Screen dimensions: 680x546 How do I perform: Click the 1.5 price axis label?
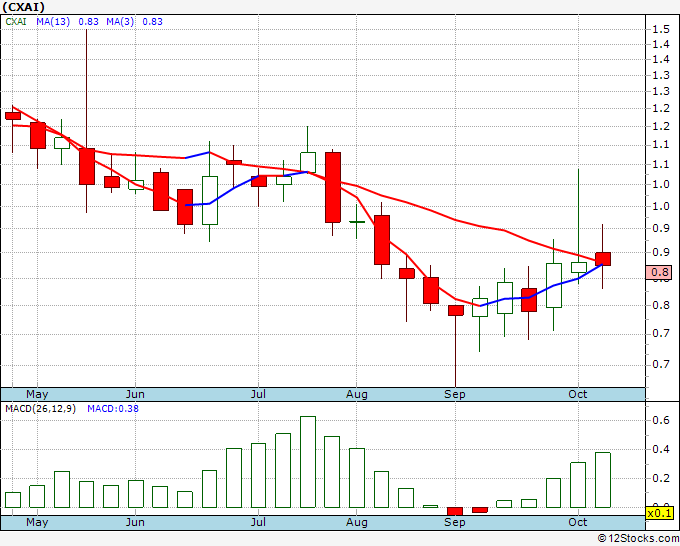coord(660,29)
